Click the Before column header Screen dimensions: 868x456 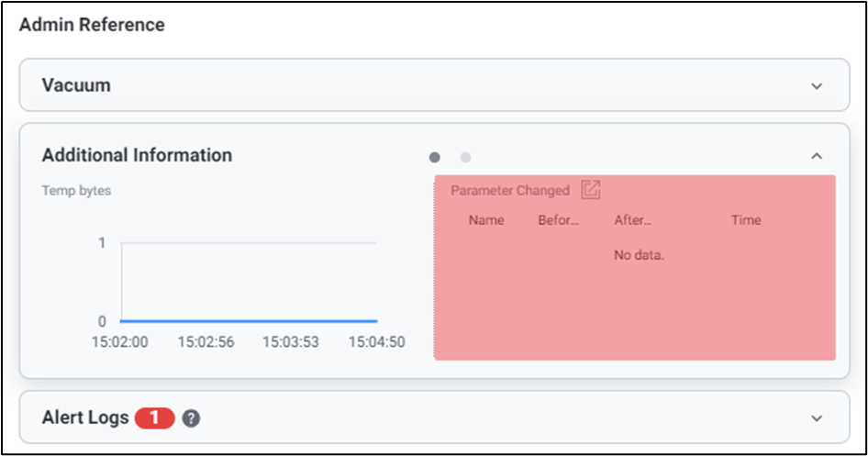pyautogui.click(x=559, y=220)
